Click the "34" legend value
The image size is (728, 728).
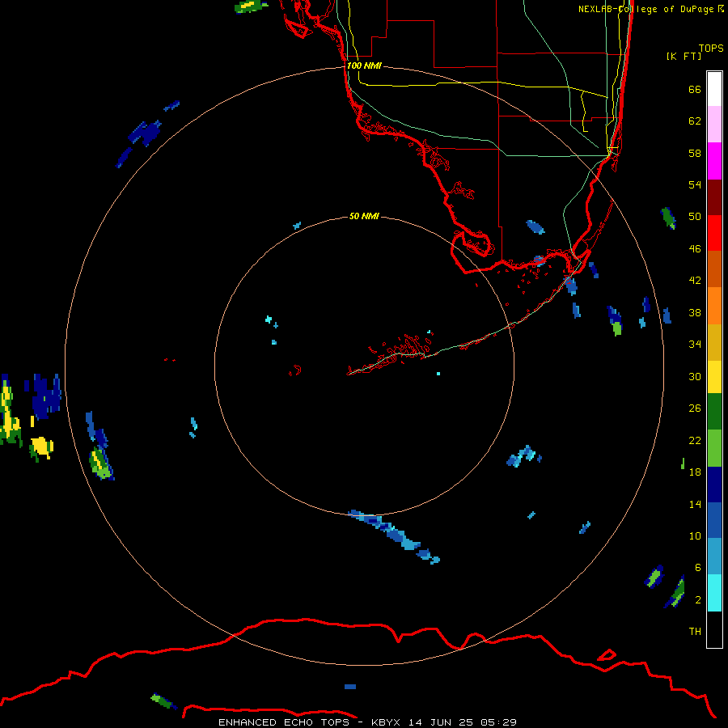click(695, 345)
